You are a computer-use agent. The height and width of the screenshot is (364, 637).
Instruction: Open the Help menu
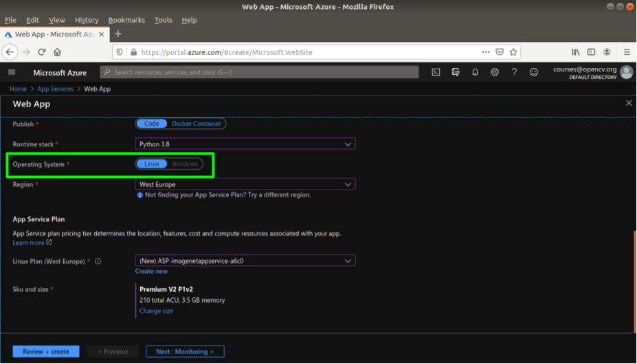[189, 20]
